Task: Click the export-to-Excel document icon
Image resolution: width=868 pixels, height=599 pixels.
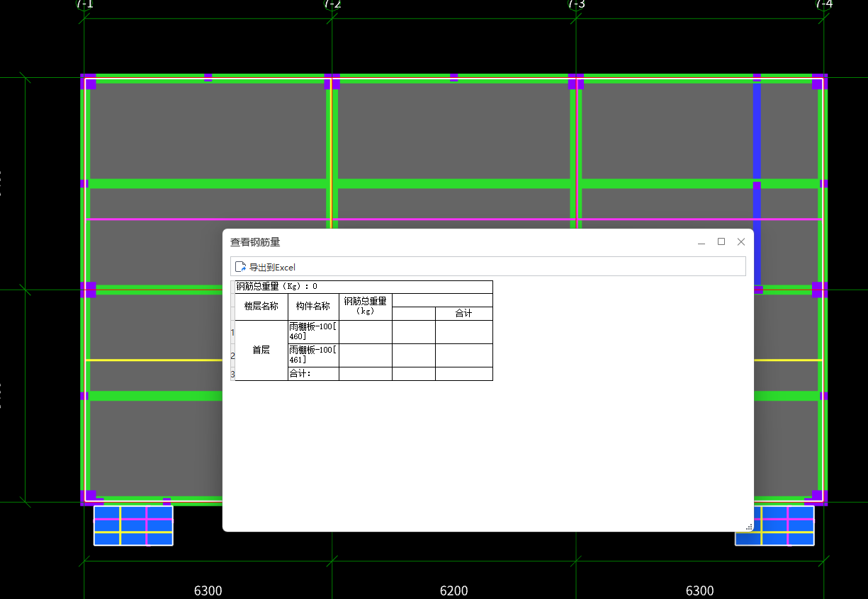Action: [x=240, y=267]
